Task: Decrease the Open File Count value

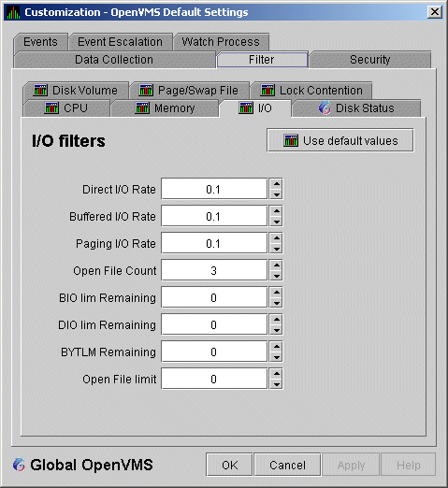Action: (276, 276)
